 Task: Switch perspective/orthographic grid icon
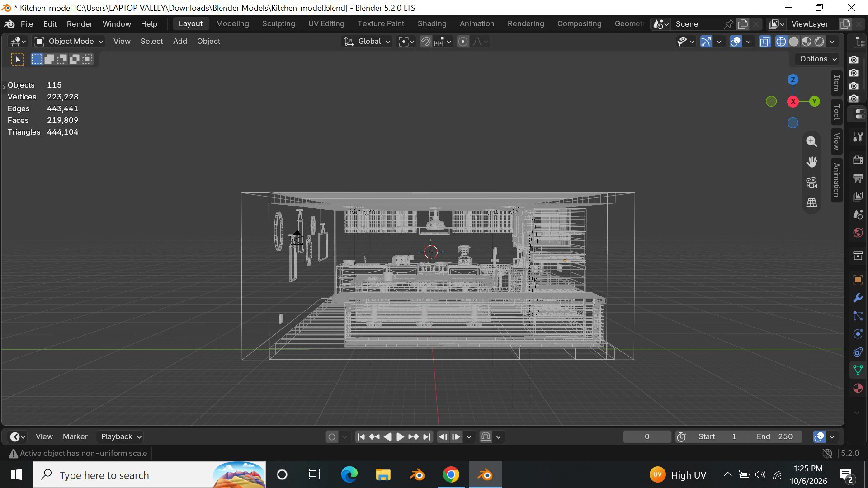(x=811, y=203)
